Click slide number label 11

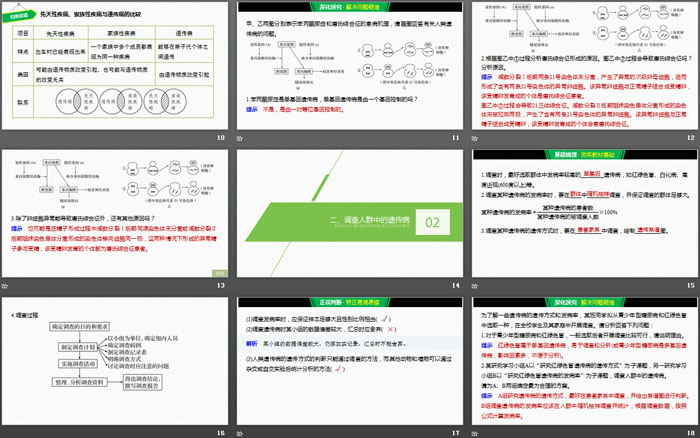pos(455,138)
